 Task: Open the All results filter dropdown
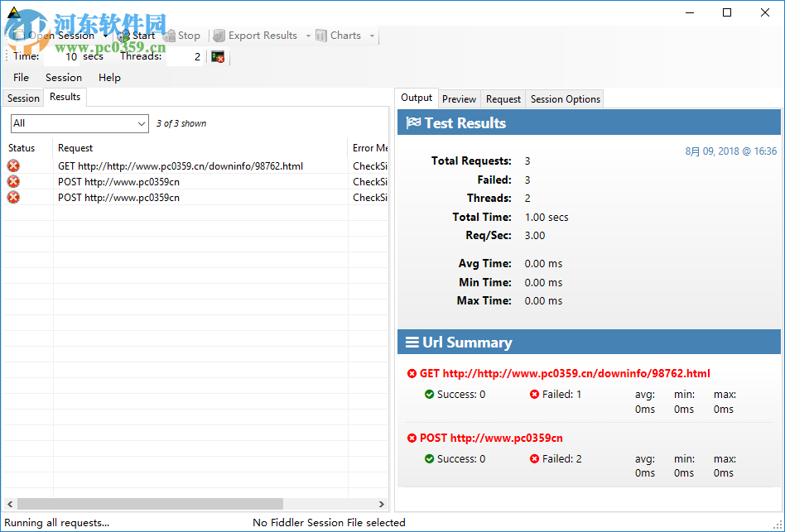(139, 122)
